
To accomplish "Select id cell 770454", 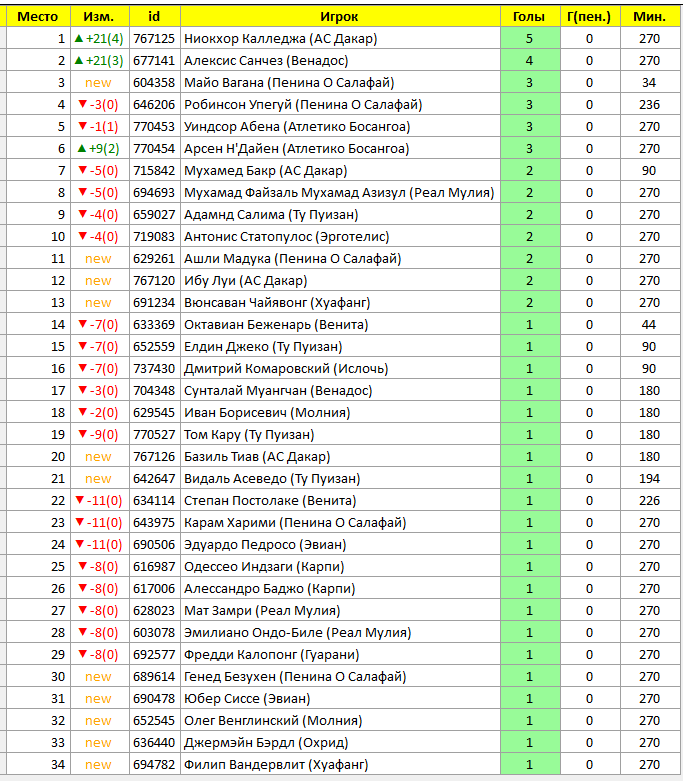I will (x=154, y=148).
